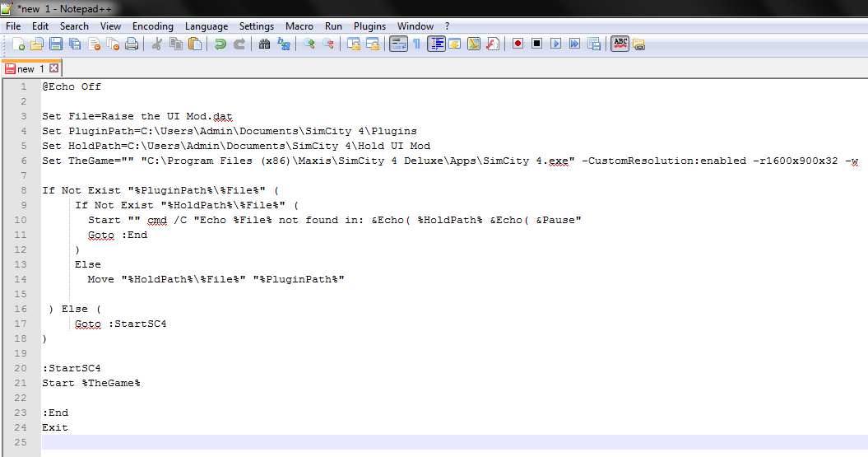This screenshot has height=457, width=868.
Task: Open the Run menu
Action: point(333,26)
